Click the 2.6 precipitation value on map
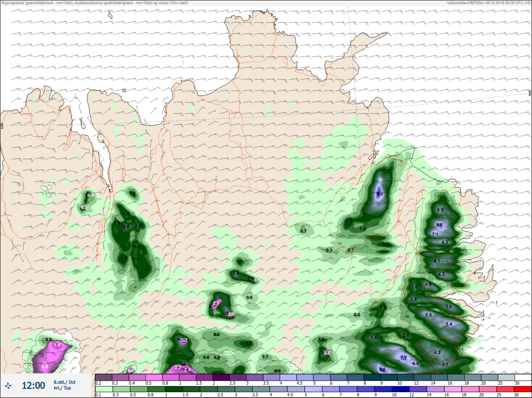Screen dimensions: 532x398 [x=406, y=335]
